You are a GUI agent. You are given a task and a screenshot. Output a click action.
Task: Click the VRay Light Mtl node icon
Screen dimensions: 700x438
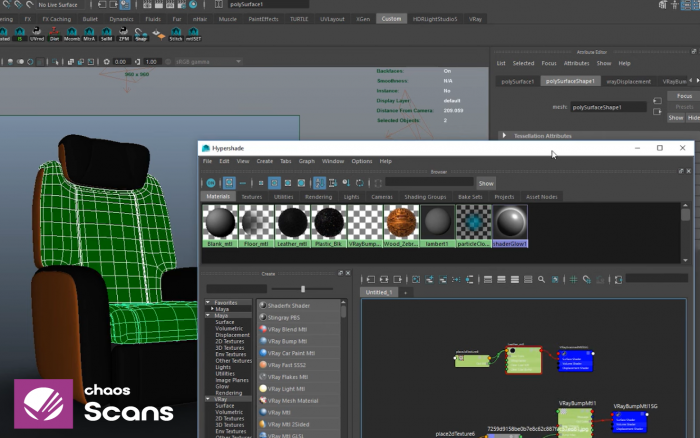(263, 388)
